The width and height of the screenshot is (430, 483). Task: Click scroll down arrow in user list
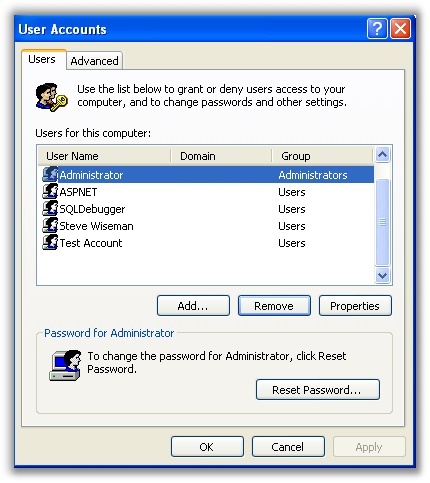(382, 275)
